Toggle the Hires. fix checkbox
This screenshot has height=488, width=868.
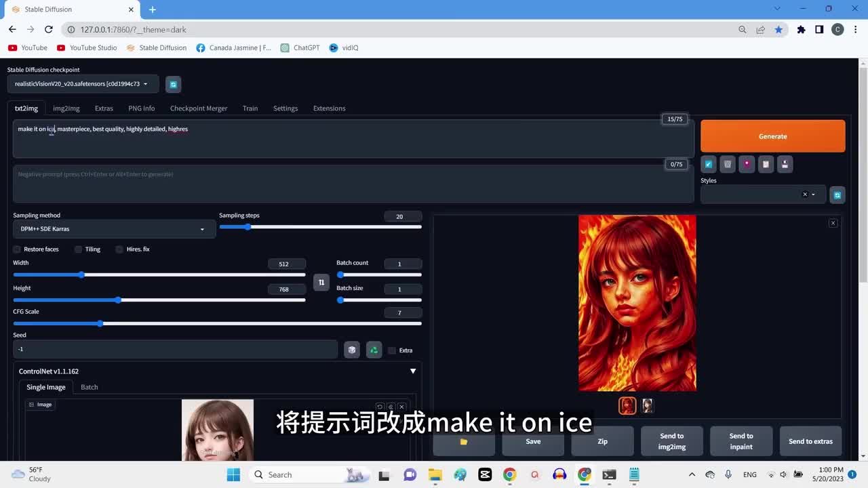[119, 249]
